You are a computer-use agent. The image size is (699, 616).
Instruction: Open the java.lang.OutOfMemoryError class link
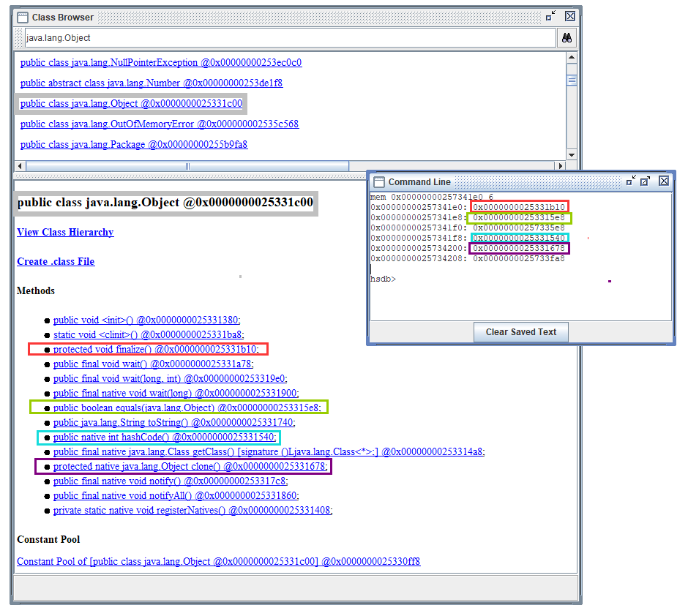[160, 124]
